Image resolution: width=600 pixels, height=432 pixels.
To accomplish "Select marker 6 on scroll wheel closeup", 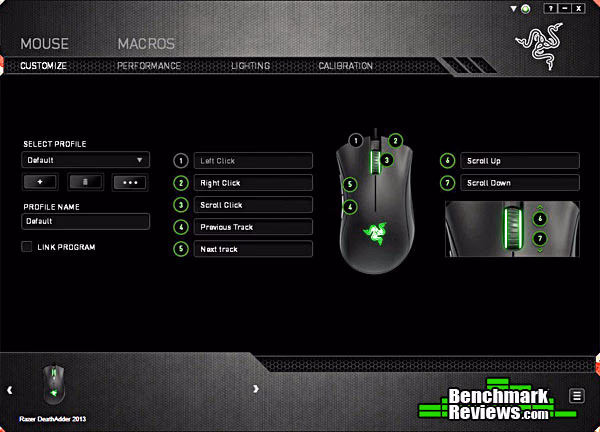I will coord(540,218).
